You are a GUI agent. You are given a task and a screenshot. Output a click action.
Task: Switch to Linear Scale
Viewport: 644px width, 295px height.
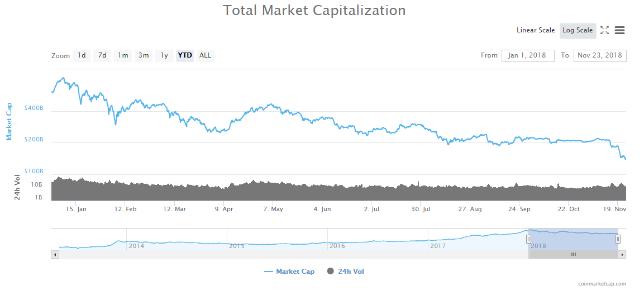coord(536,30)
